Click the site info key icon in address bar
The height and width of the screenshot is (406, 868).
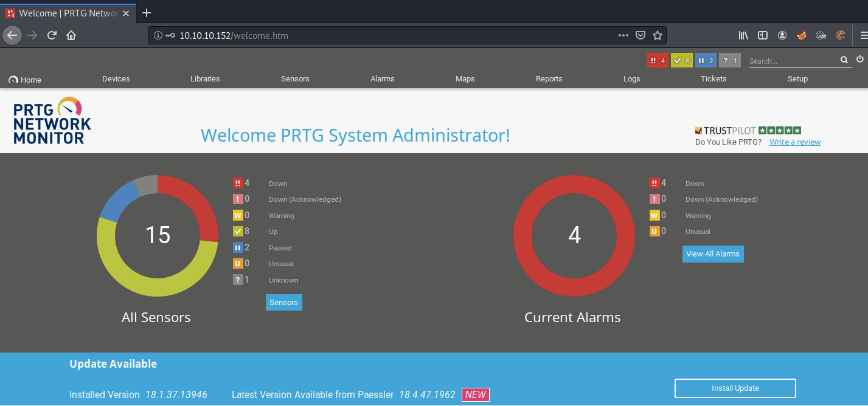(x=170, y=35)
